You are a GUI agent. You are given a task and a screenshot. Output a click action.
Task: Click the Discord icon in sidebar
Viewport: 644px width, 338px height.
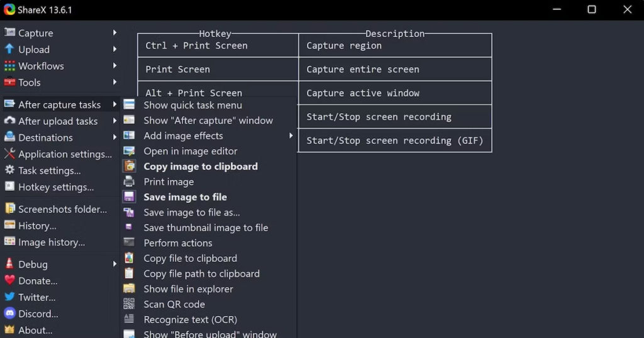point(9,313)
